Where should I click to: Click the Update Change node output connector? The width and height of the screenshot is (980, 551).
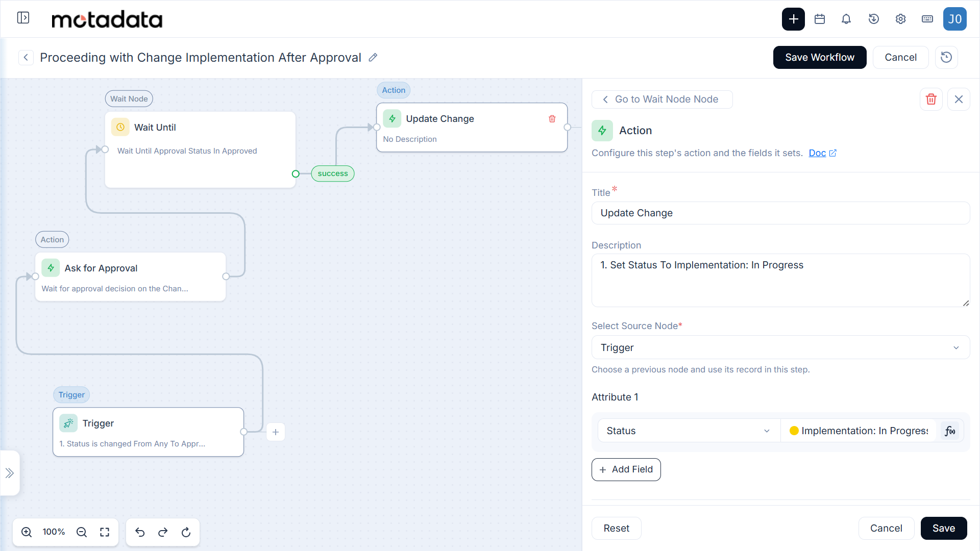point(568,127)
